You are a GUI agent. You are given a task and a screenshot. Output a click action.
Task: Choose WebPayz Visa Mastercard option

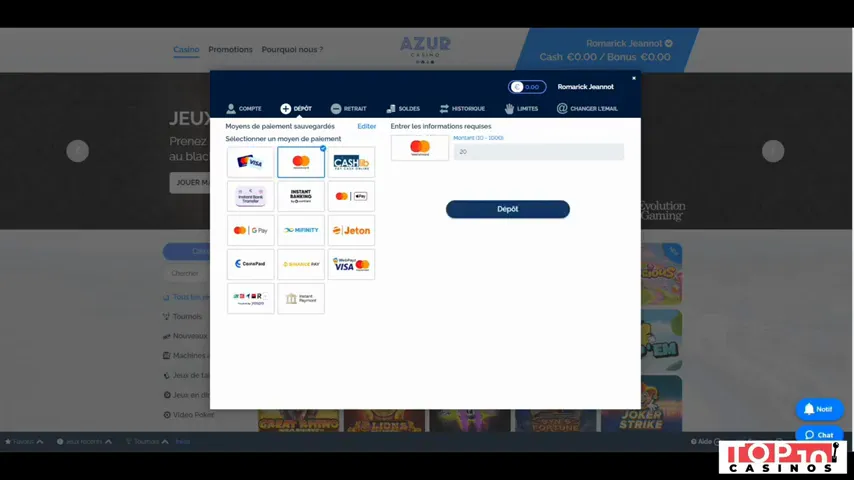click(x=351, y=264)
